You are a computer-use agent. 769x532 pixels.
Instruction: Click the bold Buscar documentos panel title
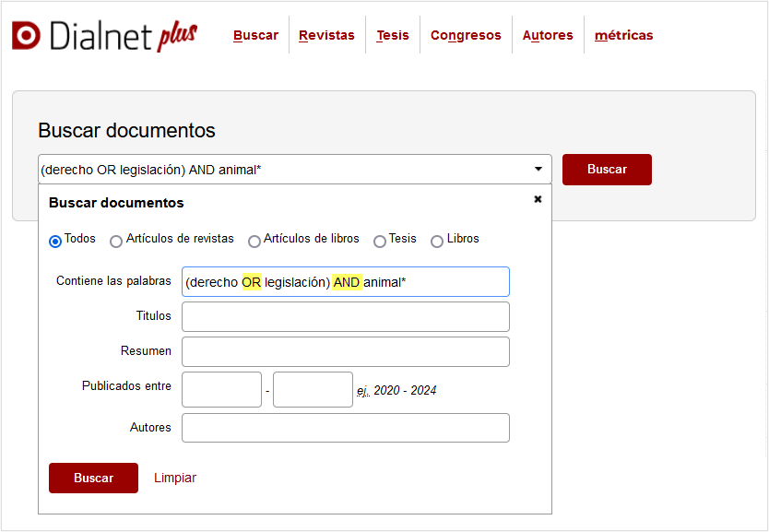coord(116,203)
